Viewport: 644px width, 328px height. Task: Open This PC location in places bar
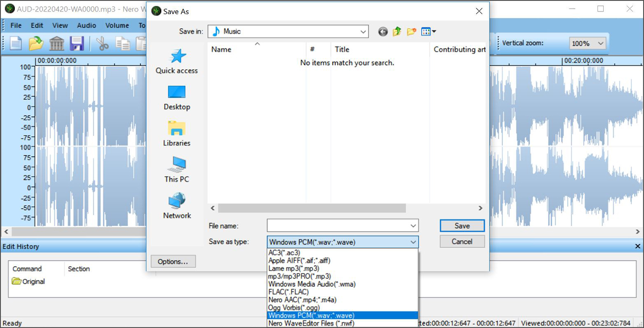[x=177, y=170]
